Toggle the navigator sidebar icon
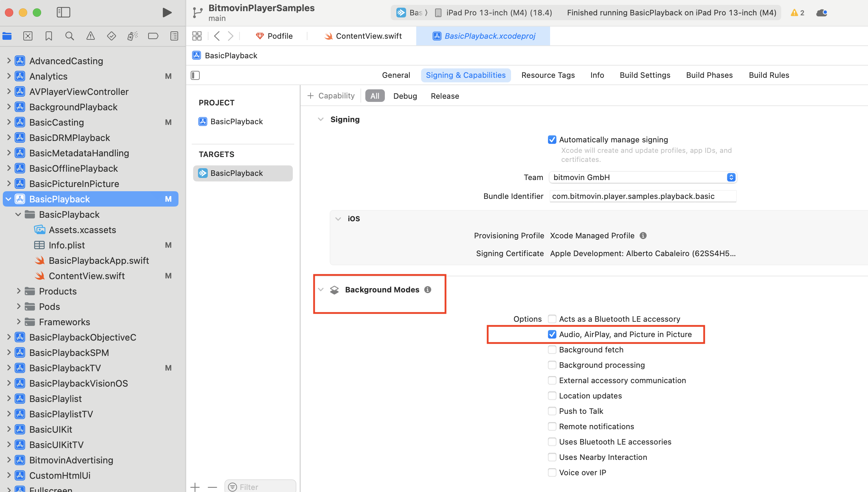The width and height of the screenshot is (868, 492). point(63,13)
